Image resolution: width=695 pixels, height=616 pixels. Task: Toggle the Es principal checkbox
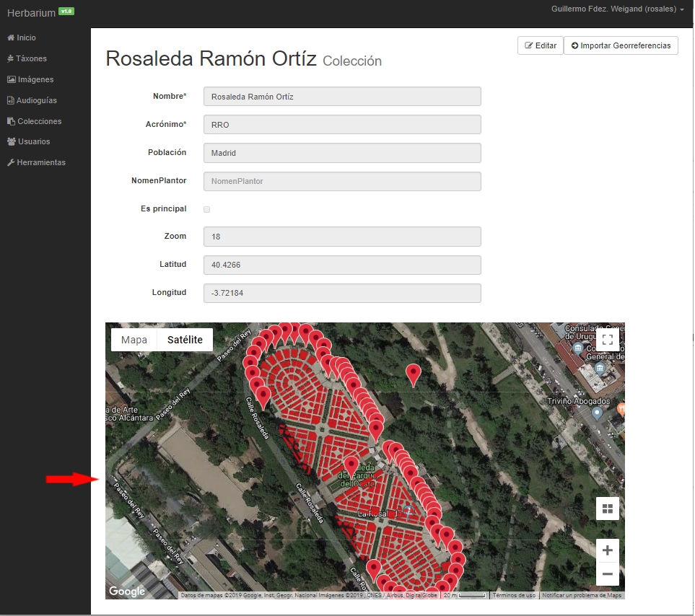[x=207, y=209]
